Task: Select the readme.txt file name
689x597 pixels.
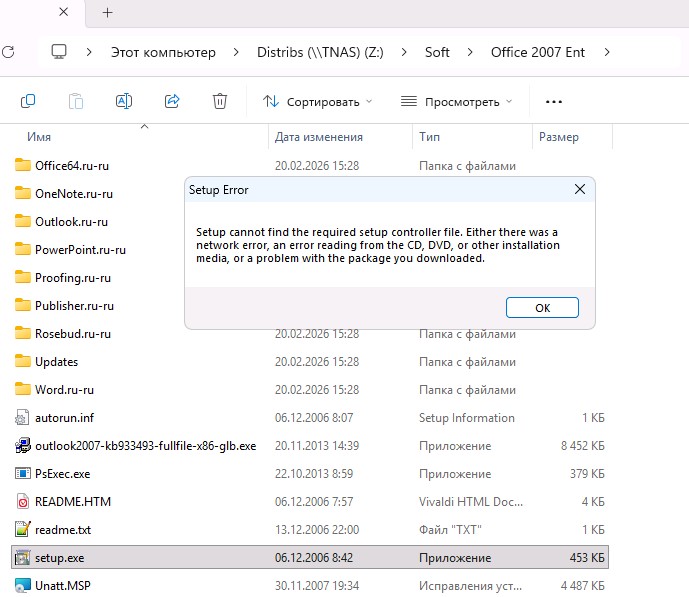Action: point(63,530)
